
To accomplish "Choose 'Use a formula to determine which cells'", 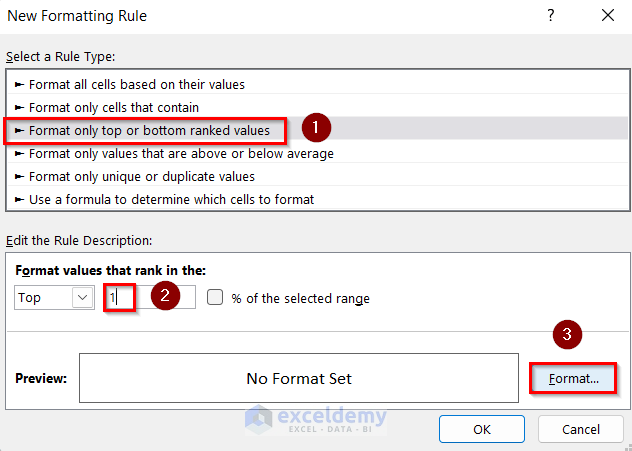I will click(171, 199).
